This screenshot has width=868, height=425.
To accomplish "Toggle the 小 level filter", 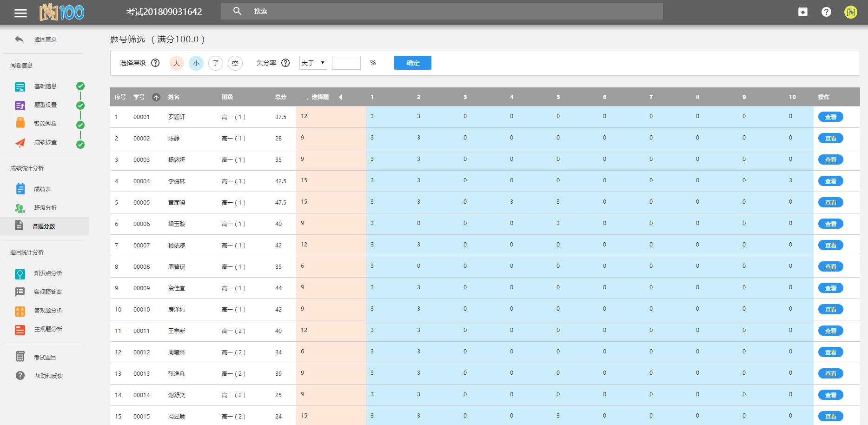I will 196,63.
